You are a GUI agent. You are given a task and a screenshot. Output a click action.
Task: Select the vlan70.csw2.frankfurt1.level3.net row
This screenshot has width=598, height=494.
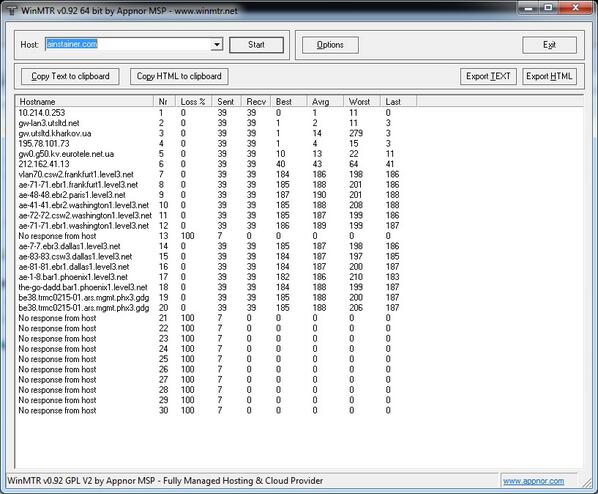216,174
